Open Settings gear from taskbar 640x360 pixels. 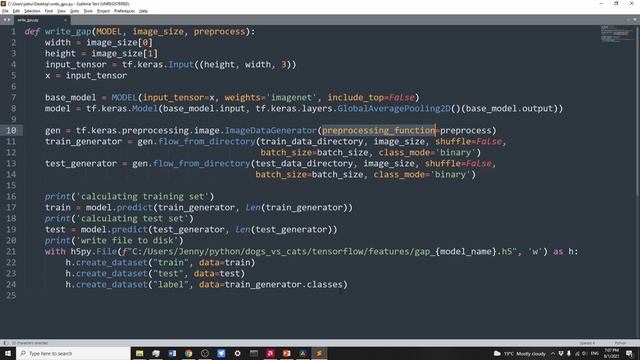coord(238,353)
